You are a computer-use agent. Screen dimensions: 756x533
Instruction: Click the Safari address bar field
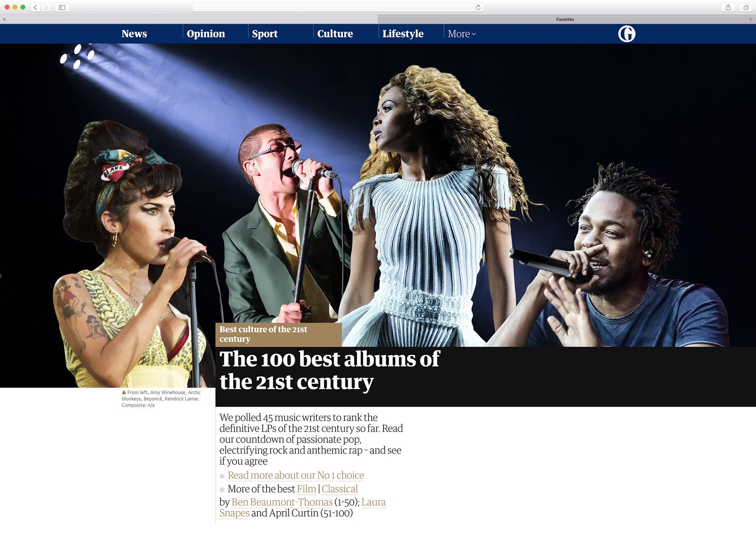[338, 7]
